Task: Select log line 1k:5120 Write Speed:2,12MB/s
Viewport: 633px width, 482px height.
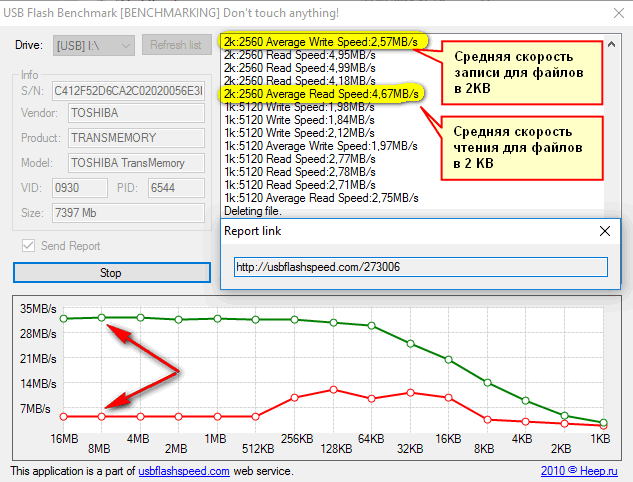Action: pos(300,133)
